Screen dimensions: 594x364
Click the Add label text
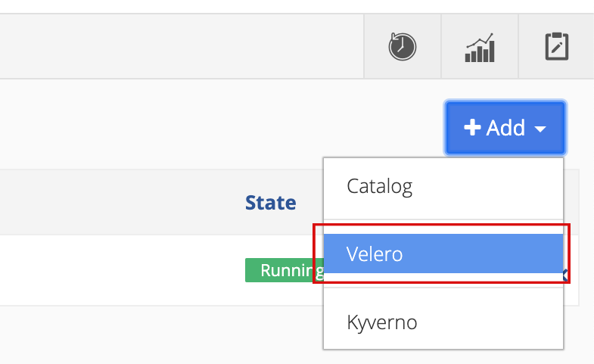click(505, 128)
